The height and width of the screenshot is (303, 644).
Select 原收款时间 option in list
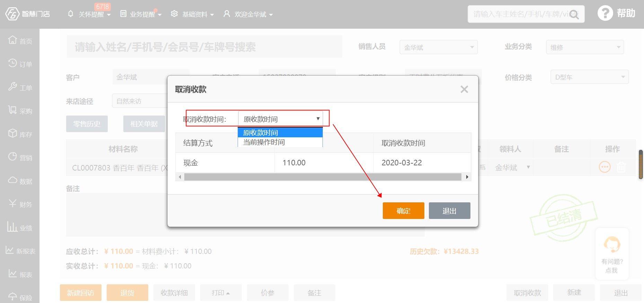point(280,132)
